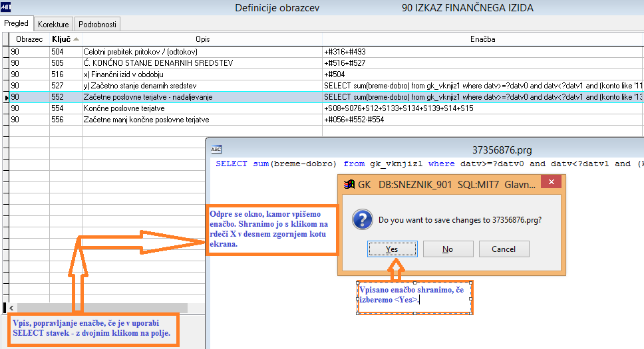Image resolution: width=644 pixels, height=349 pixels.
Task: Click the GK dialog title bar icon
Action: (349, 184)
